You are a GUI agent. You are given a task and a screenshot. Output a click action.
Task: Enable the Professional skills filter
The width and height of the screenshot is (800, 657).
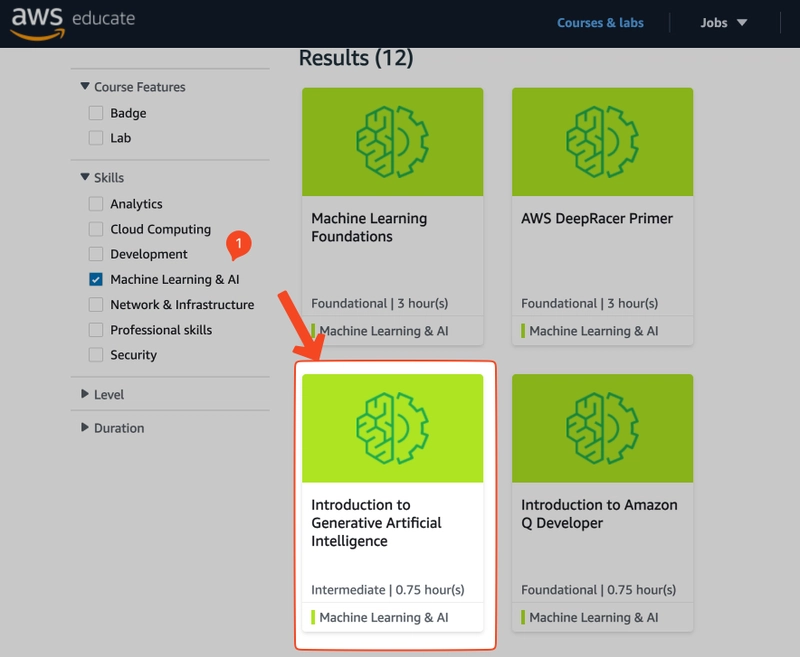click(96, 330)
